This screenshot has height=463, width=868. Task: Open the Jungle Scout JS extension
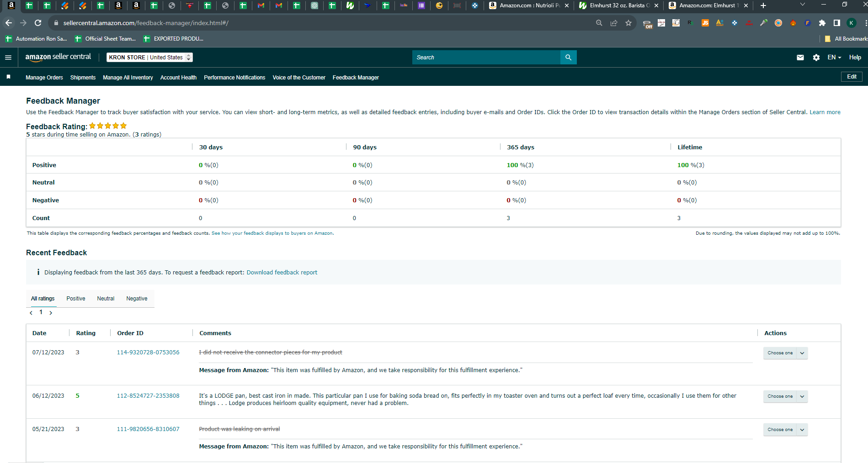click(705, 23)
